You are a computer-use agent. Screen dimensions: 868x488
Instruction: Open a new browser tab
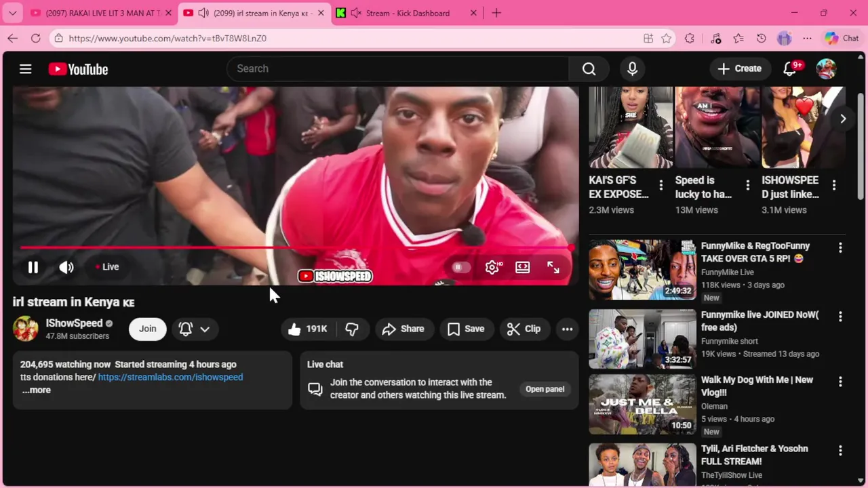496,13
